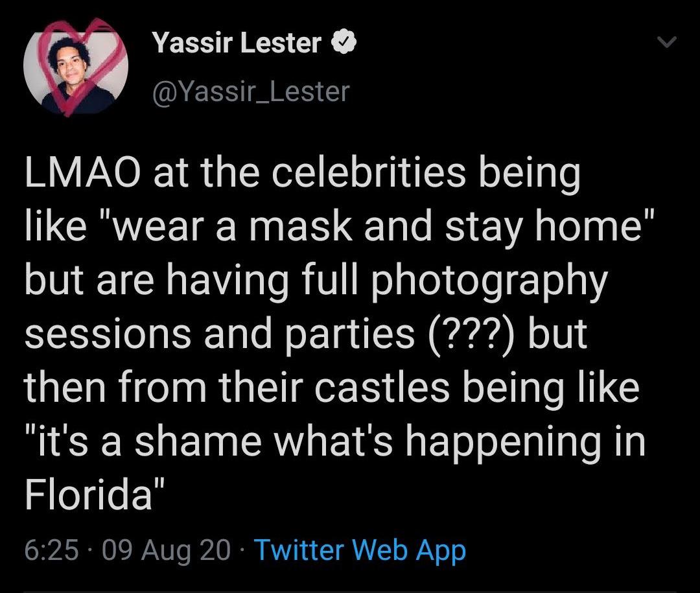700x593 pixels.
Task: Open Yassir Lester's profile picture
Action: pos(76,68)
